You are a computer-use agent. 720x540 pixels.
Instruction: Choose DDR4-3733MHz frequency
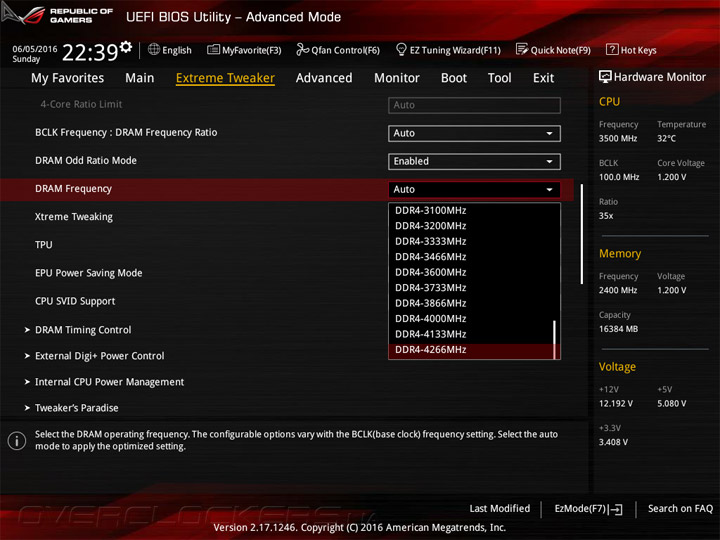click(x=471, y=288)
